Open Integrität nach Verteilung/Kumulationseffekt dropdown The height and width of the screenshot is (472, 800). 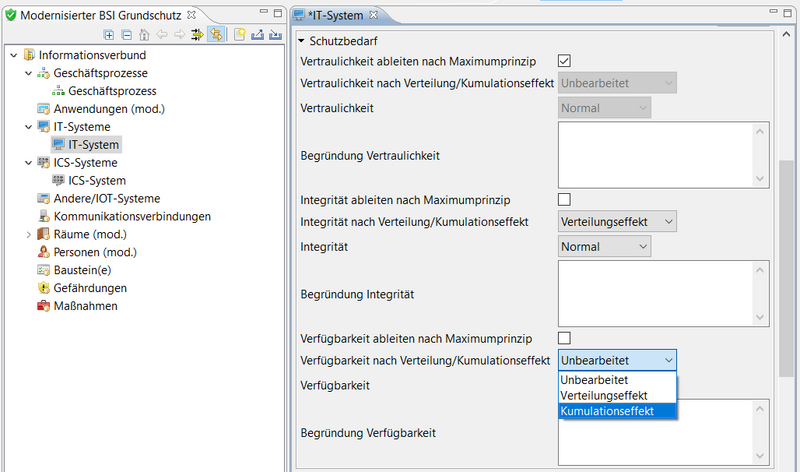click(x=617, y=221)
